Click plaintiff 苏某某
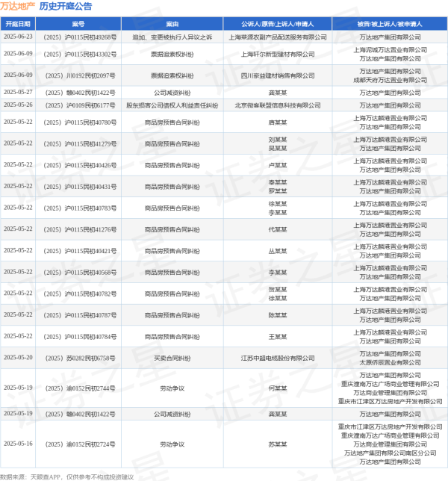448x481 pixels. pyautogui.click(x=278, y=444)
